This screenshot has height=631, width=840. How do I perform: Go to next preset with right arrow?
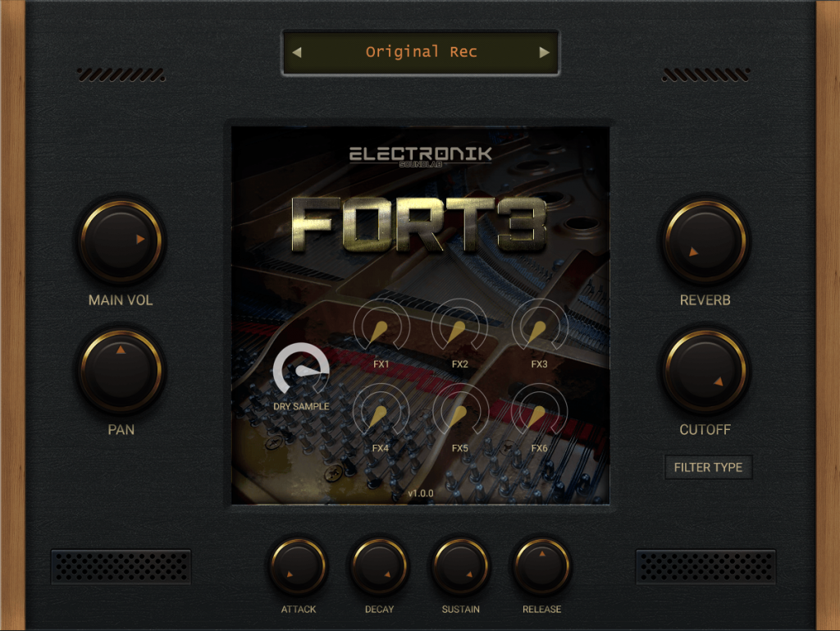point(543,53)
